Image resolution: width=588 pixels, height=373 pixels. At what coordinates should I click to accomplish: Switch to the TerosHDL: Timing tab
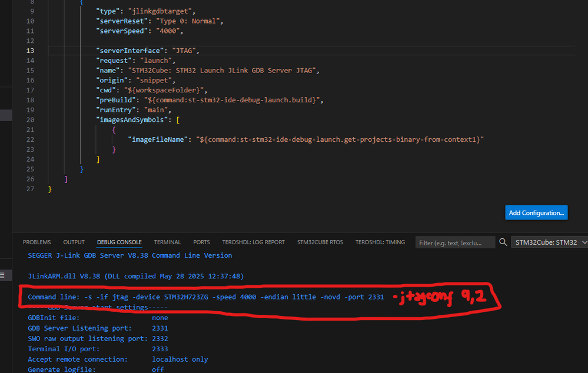(x=380, y=242)
